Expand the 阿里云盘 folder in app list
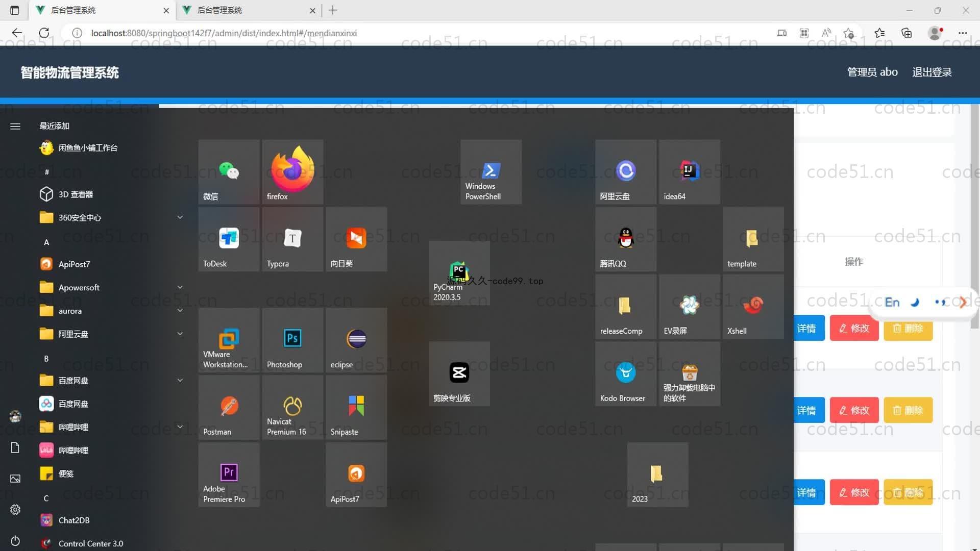 click(111, 334)
